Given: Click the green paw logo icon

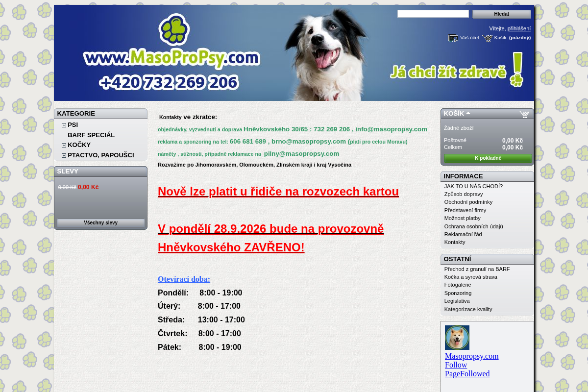Looking at the screenshot, I should [x=174, y=29].
